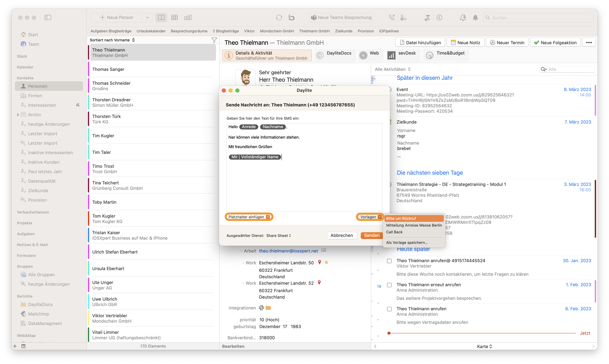Click the reminder bell with clock icon
This screenshot has width=609, height=364.
point(463,17)
